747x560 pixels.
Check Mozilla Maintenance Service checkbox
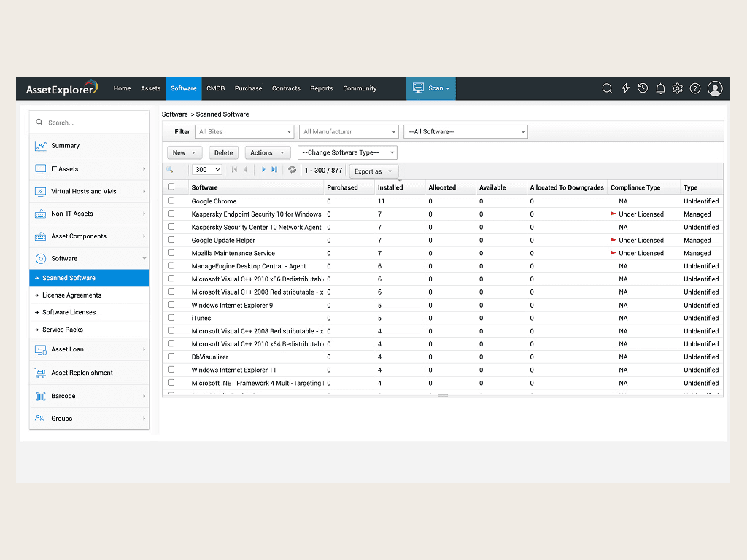pyautogui.click(x=171, y=253)
